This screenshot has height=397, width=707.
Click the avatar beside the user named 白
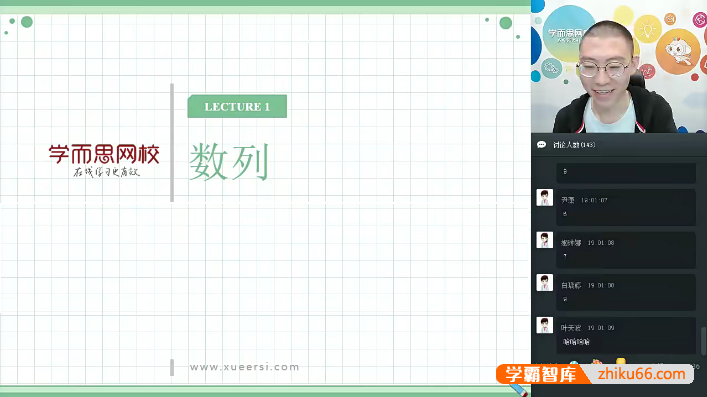pyautogui.click(x=545, y=283)
